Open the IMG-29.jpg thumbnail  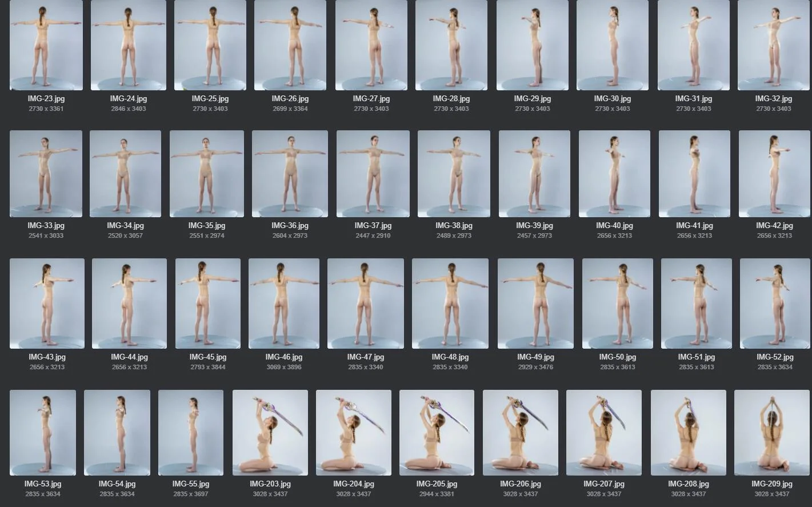point(533,45)
